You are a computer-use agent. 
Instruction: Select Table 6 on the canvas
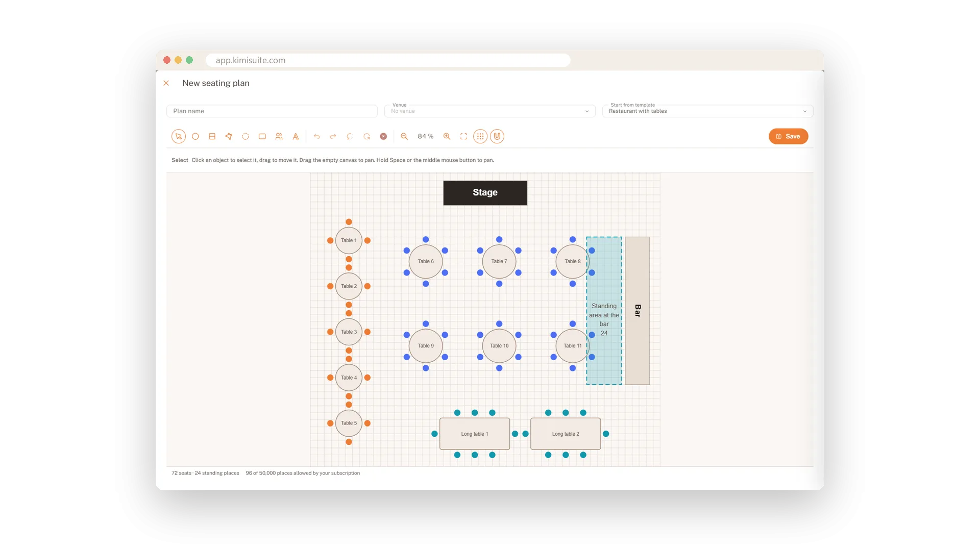coord(426,261)
